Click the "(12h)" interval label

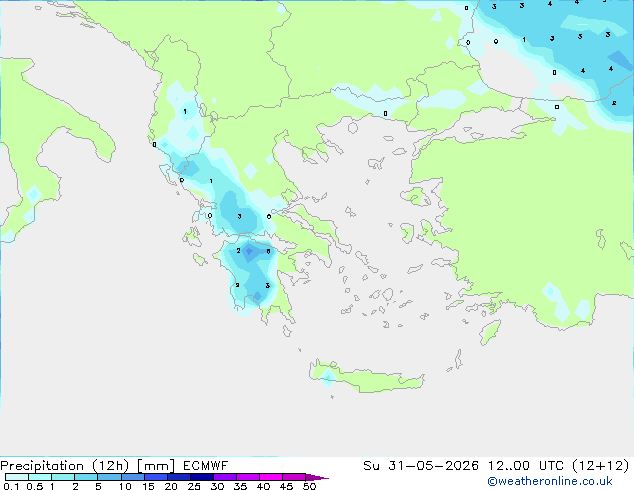[110, 466]
